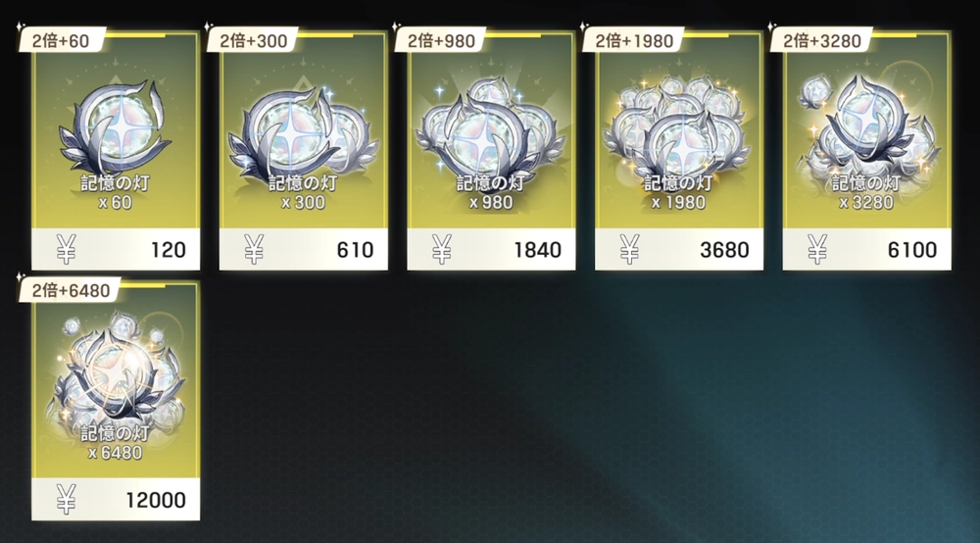Click the 2倍+300 bonus label

[x=253, y=40]
